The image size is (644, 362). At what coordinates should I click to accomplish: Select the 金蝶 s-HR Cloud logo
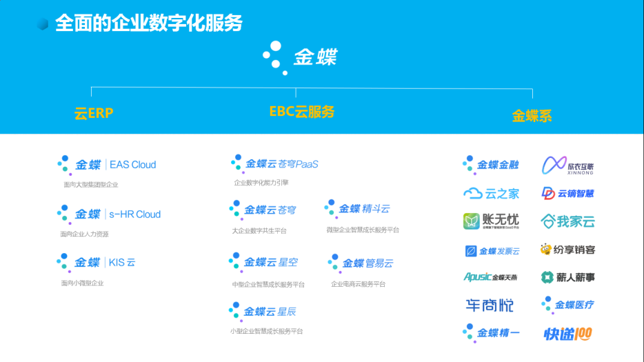[109, 214]
